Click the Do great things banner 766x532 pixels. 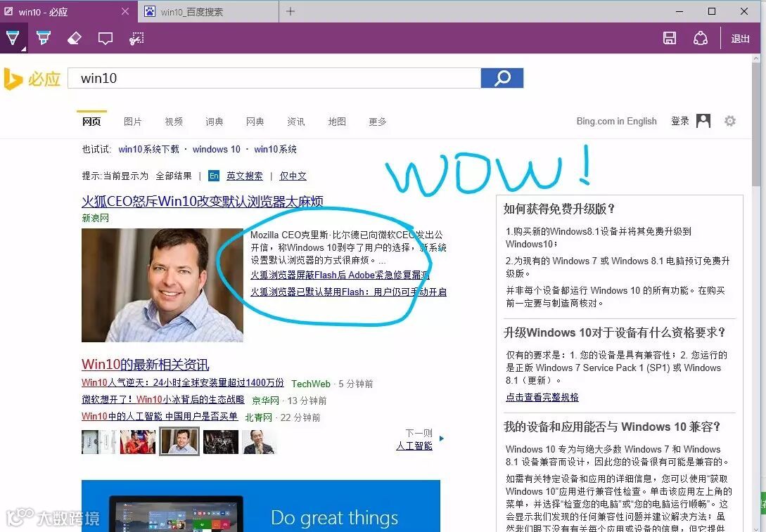point(261,505)
